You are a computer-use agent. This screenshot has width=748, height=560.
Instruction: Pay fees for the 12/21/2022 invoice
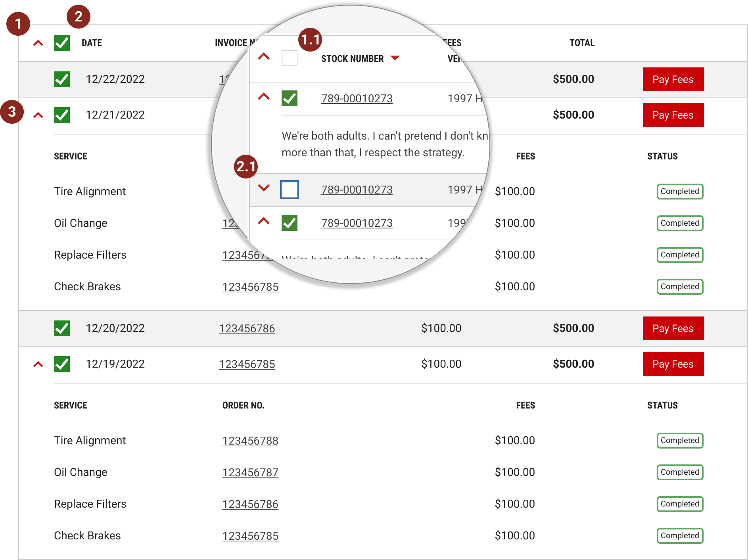pos(673,115)
